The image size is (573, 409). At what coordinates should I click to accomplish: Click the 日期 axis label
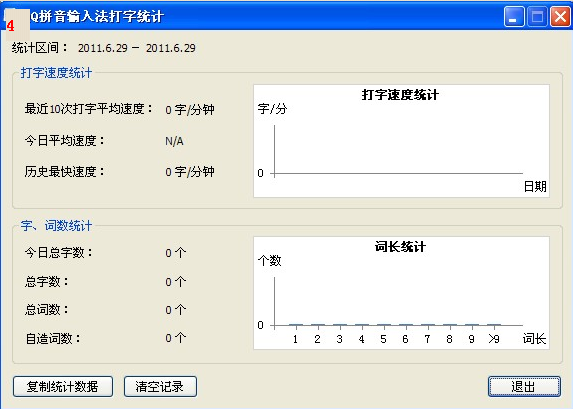click(x=535, y=187)
